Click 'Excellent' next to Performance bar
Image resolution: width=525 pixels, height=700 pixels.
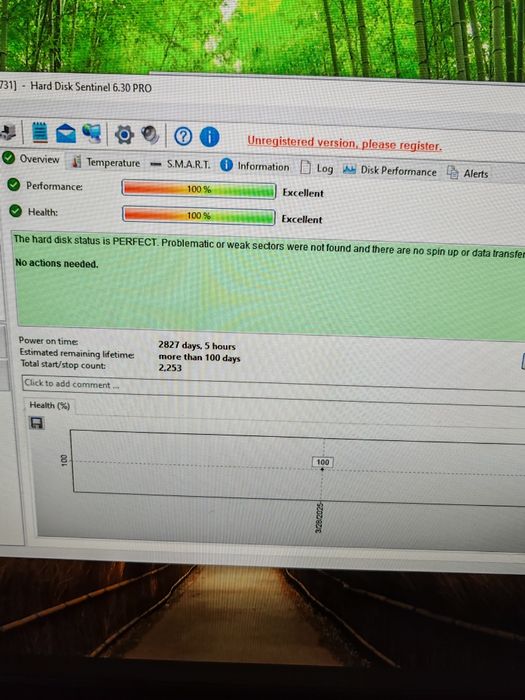click(x=303, y=193)
